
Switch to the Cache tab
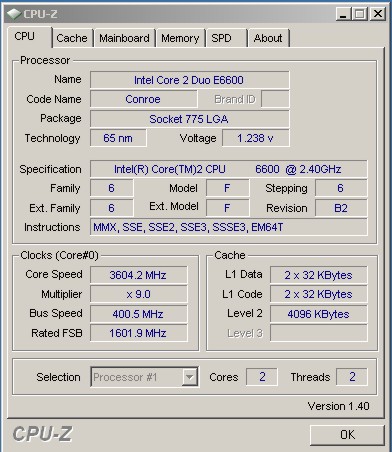(72, 38)
